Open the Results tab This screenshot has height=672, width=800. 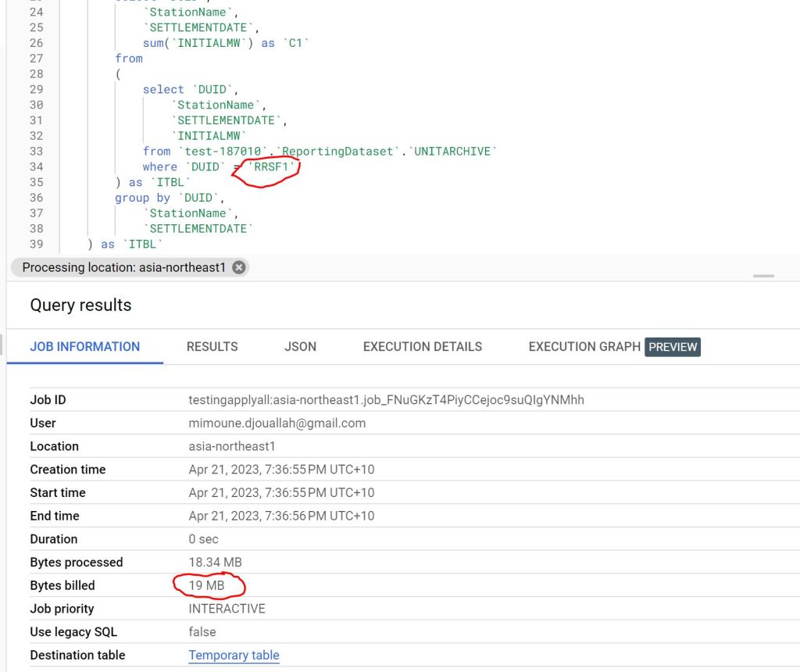point(212,346)
